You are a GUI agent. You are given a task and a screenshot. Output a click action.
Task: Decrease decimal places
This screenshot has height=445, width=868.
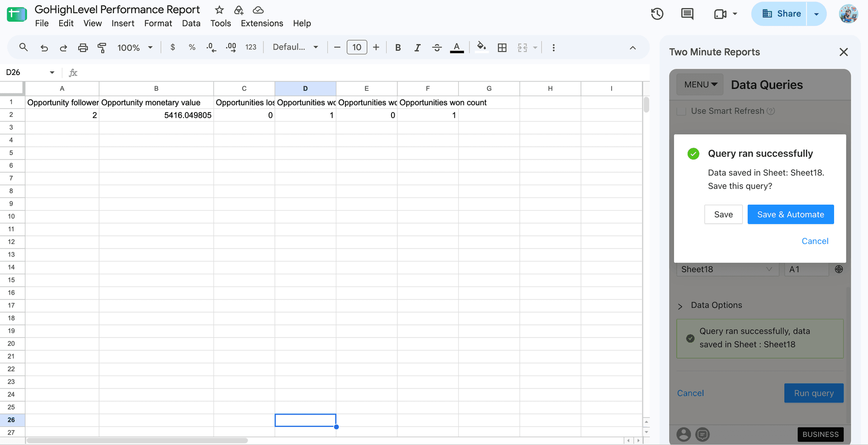pyautogui.click(x=211, y=47)
